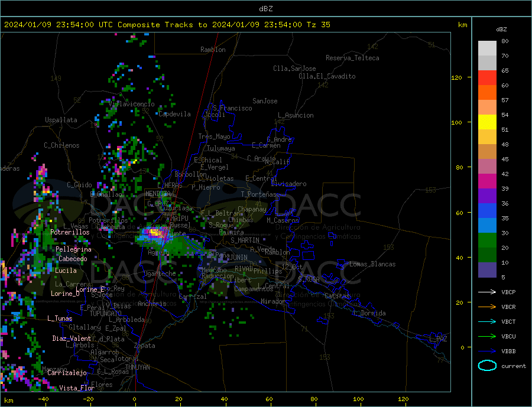Viewport: 532px width, 407px height.
Task: Click the TUPUNGATO map label
Action: (x=106, y=314)
